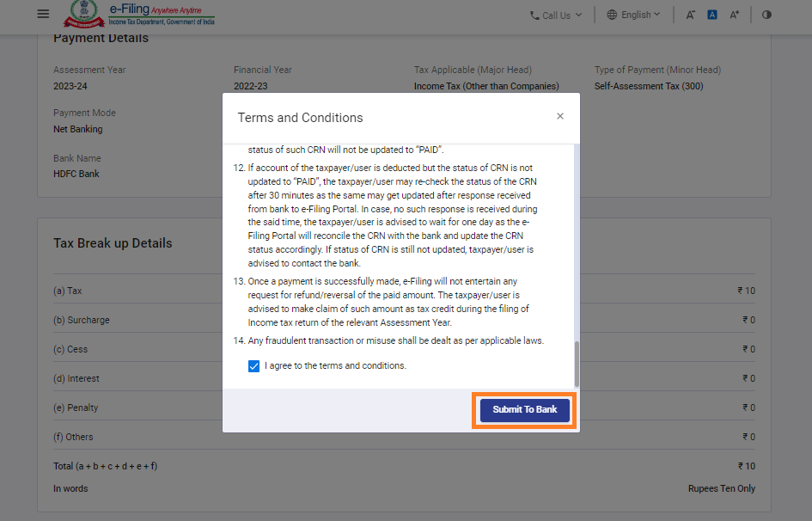This screenshot has width=812, height=521.
Task: Expand the English language dropdown arrow
Action: [x=657, y=15]
